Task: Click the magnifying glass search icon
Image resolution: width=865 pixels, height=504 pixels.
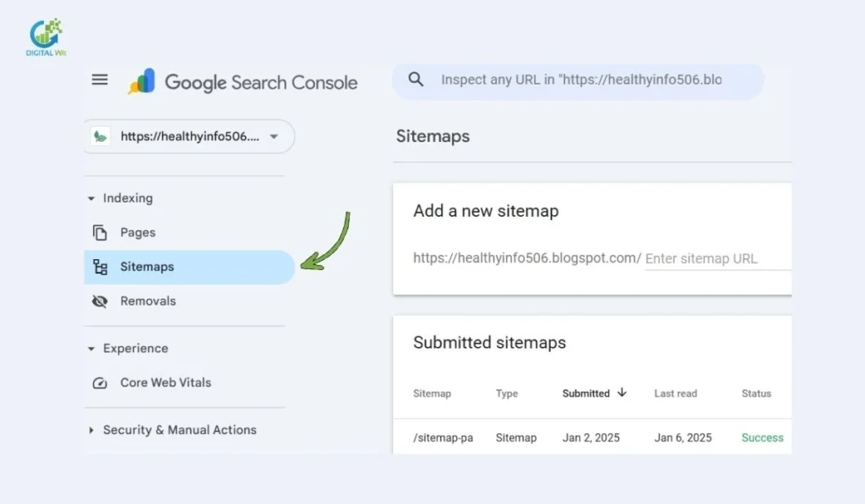Action: (x=415, y=79)
